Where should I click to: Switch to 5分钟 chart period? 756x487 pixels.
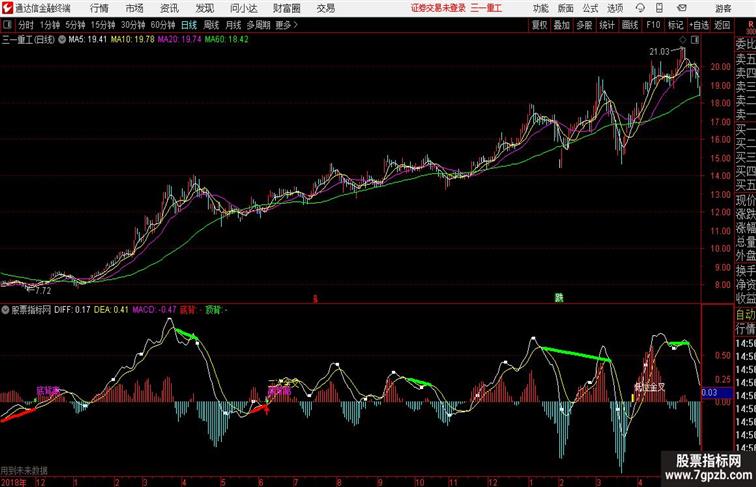point(75,25)
